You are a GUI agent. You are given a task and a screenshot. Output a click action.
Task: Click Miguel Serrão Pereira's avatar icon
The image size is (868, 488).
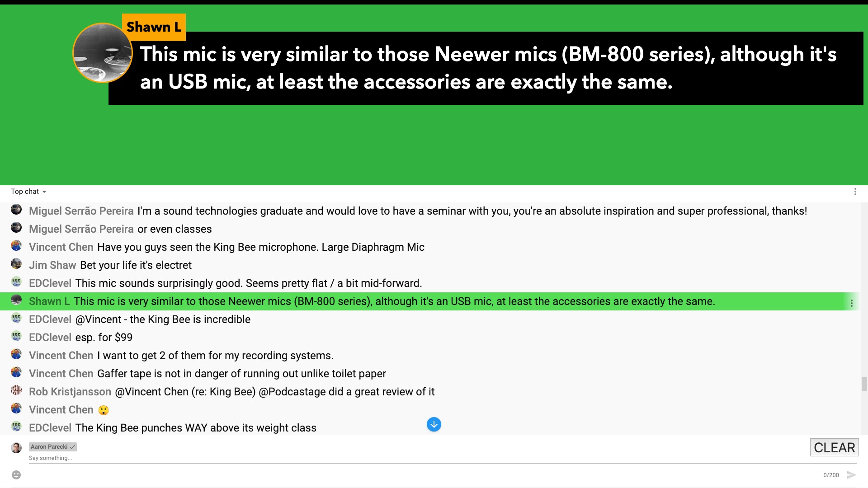point(17,210)
